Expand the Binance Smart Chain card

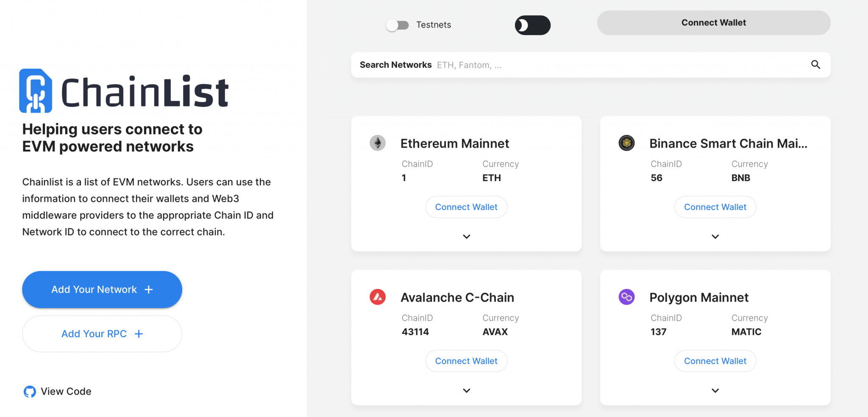point(715,237)
